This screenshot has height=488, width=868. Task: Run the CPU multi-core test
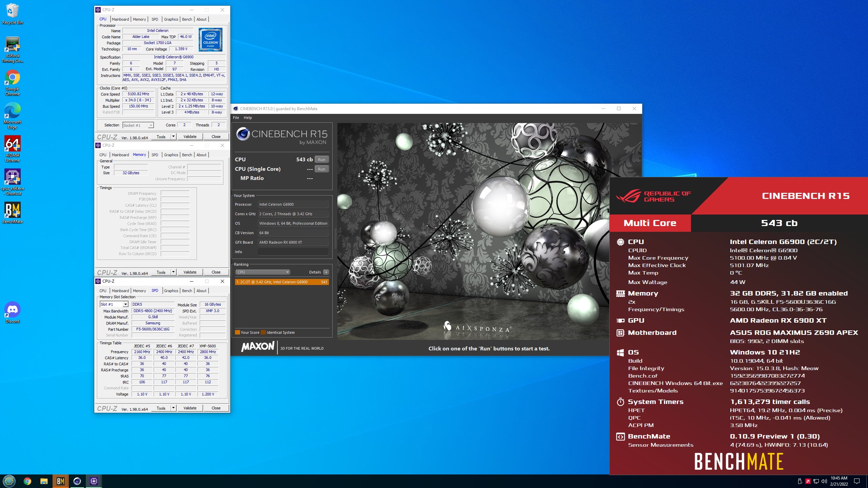321,160
